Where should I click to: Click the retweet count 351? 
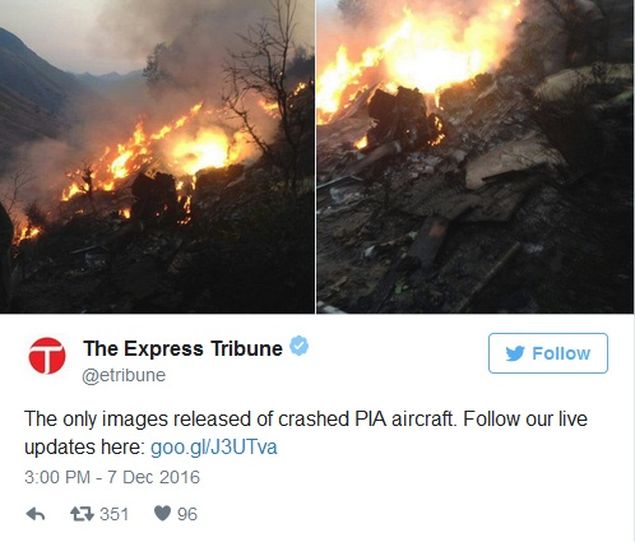coord(114,514)
